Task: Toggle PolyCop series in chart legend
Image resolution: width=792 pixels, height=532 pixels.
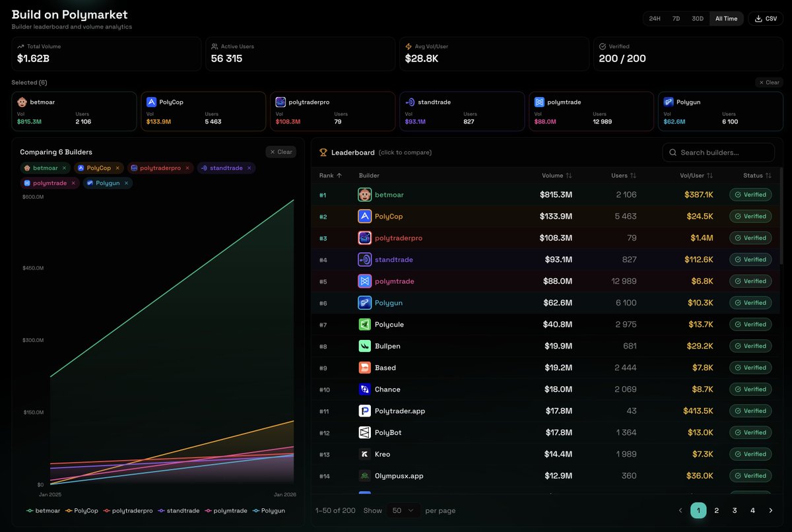Action: point(82,511)
